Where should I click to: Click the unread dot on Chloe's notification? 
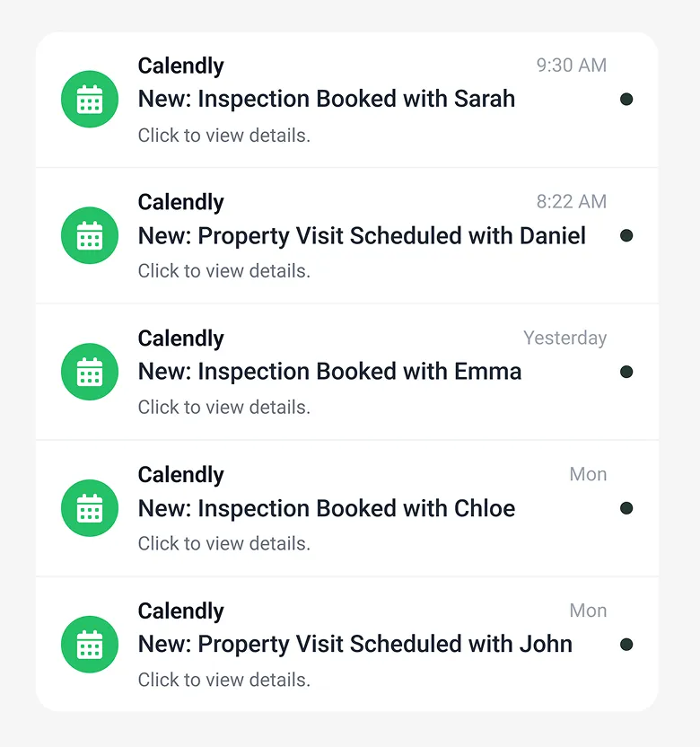tap(626, 508)
